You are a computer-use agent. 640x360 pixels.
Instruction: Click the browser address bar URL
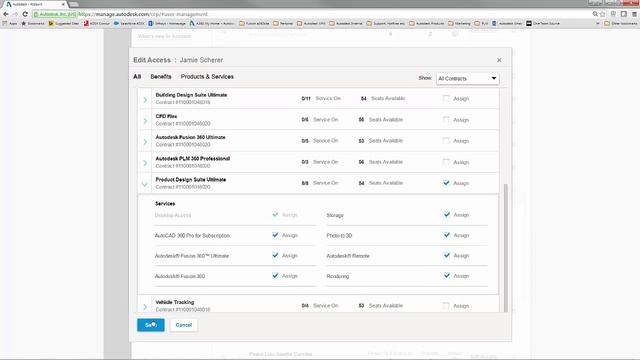[143, 14]
